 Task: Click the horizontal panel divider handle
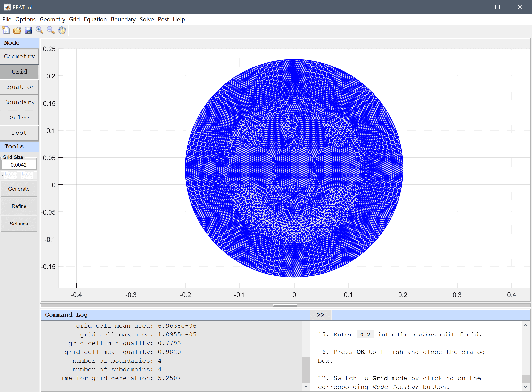pyautogui.click(x=285, y=306)
